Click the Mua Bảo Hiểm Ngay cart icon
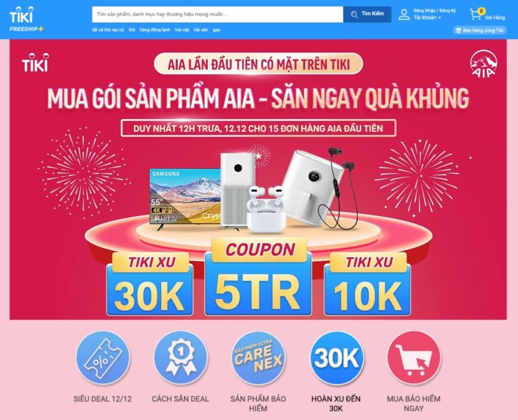 [414, 358]
